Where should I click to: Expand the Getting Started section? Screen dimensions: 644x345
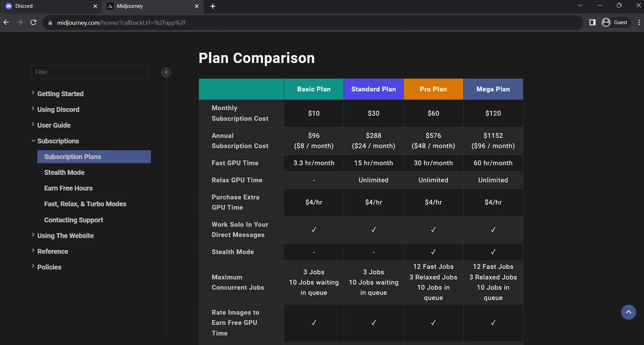(60, 94)
